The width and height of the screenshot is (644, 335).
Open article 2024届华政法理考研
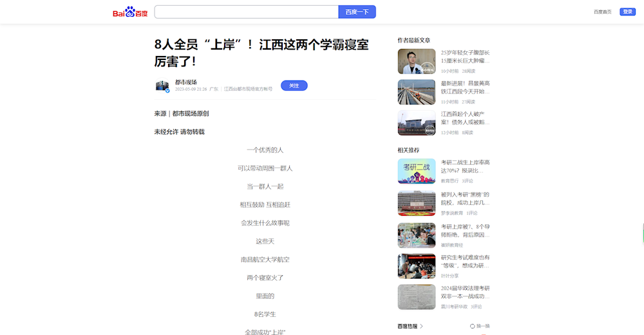(x=465, y=292)
